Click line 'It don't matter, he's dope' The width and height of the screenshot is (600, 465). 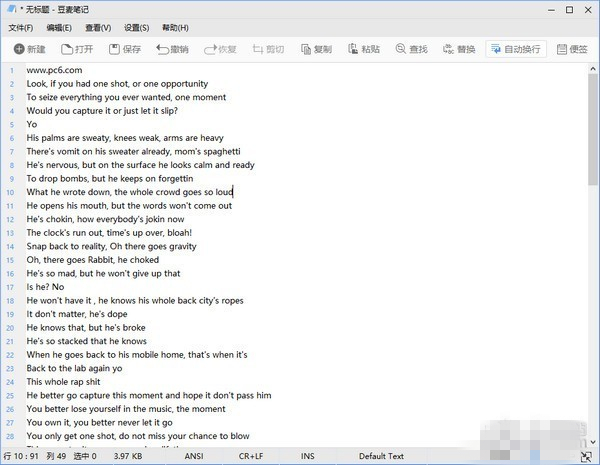tap(77, 314)
